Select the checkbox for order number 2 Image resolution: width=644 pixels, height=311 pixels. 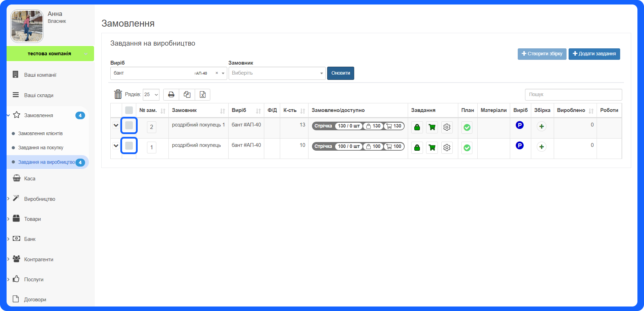129,125
